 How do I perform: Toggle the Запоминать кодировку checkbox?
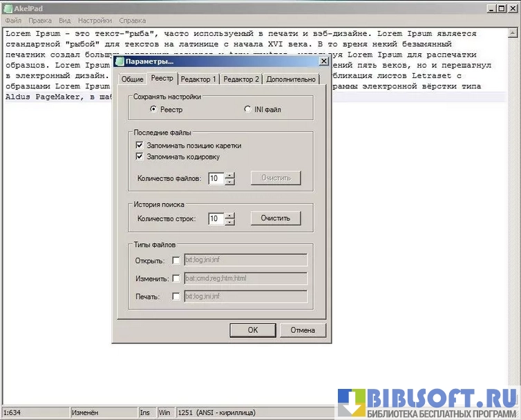140,157
